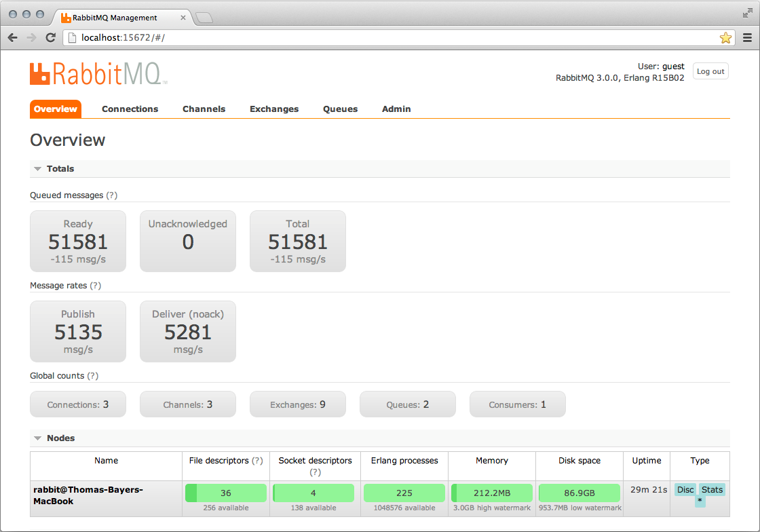760x532 pixels.
Task: Click the '1048576 available' text
Action: (x=404, y=508)
